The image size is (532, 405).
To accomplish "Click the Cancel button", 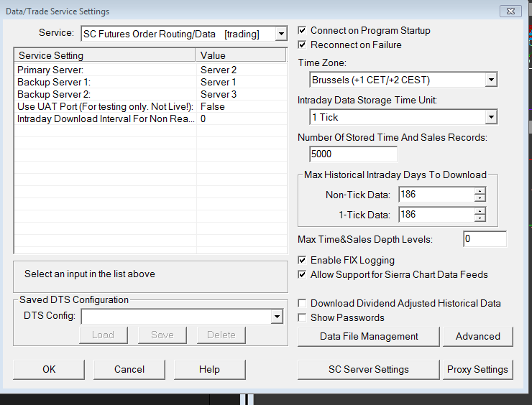I will (129, 369).
